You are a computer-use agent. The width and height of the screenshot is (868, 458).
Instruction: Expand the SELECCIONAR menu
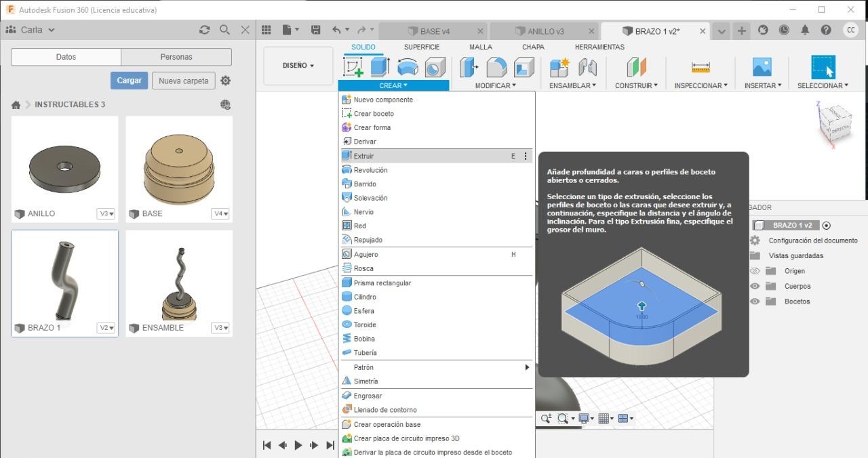pyautogui.click(x=823, y=85)
